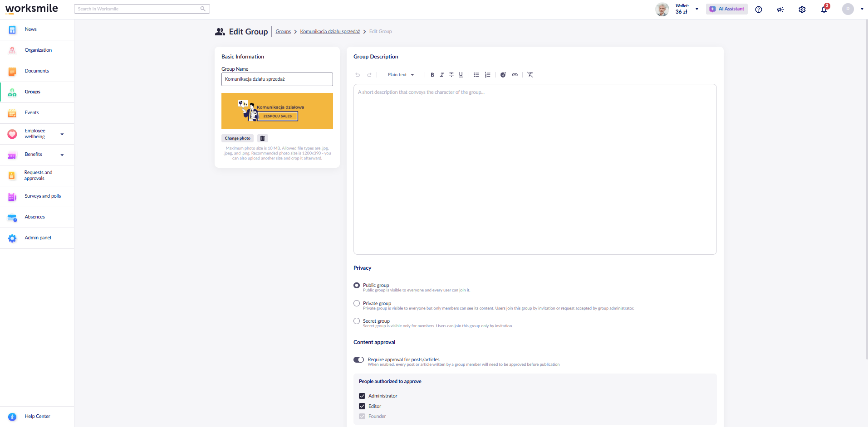Click into the Group Description text area
868x427 pixels.
pos(535,169)
